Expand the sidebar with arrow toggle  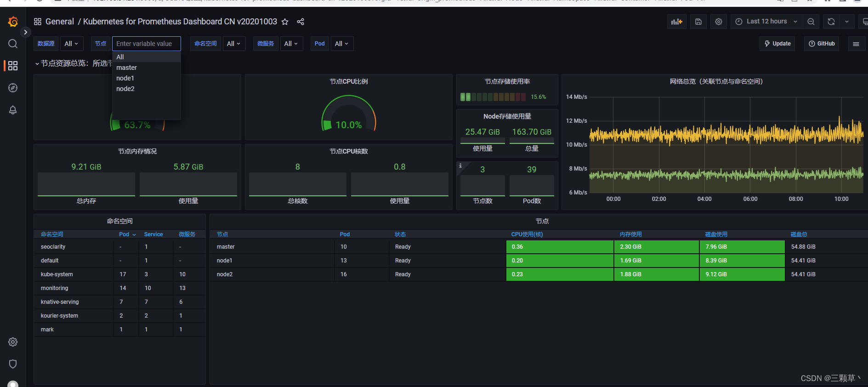pyautogui.click(x=26, y=32)
